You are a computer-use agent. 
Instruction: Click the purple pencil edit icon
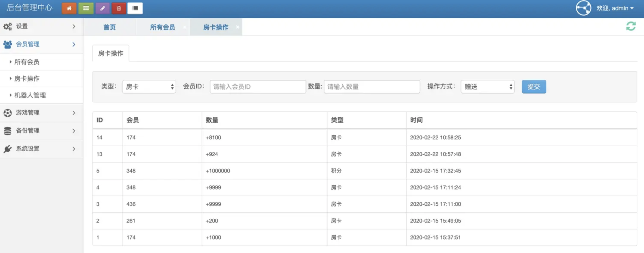[x=102, y=8]
